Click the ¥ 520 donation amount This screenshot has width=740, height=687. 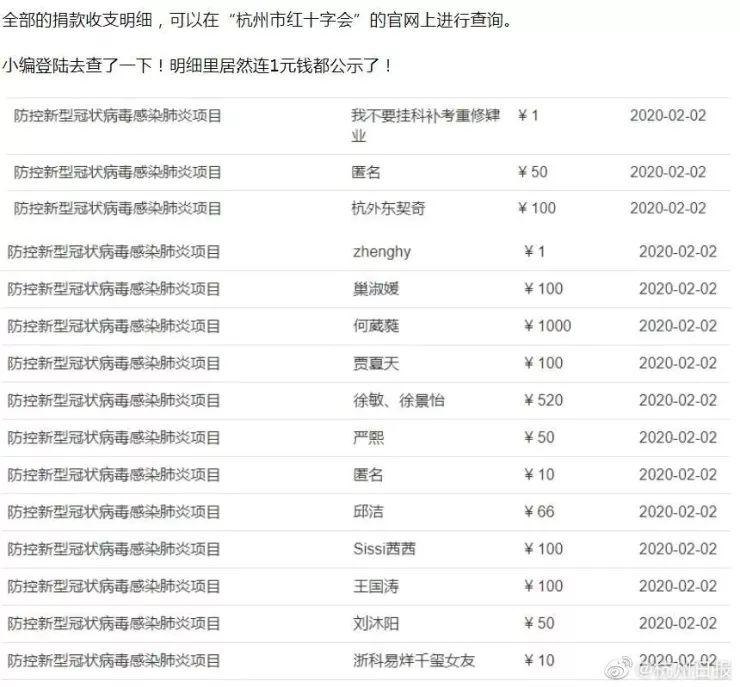click(x=543, y=401)
